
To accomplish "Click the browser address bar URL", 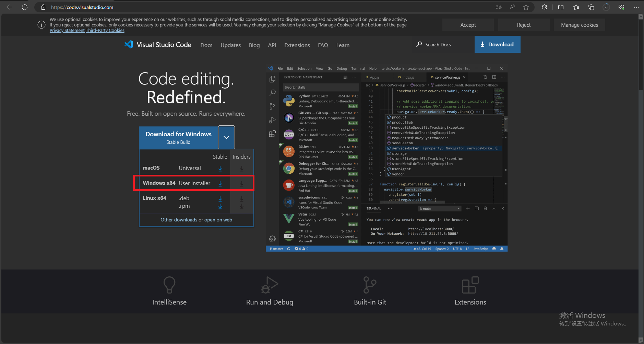I will [x=82, y=7].
